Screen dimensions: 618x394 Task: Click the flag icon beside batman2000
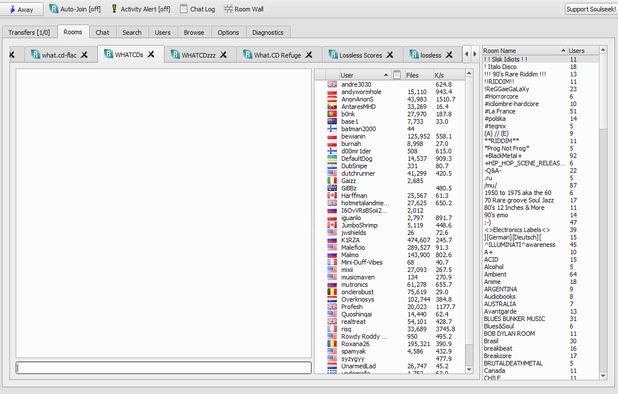(332, 129)
